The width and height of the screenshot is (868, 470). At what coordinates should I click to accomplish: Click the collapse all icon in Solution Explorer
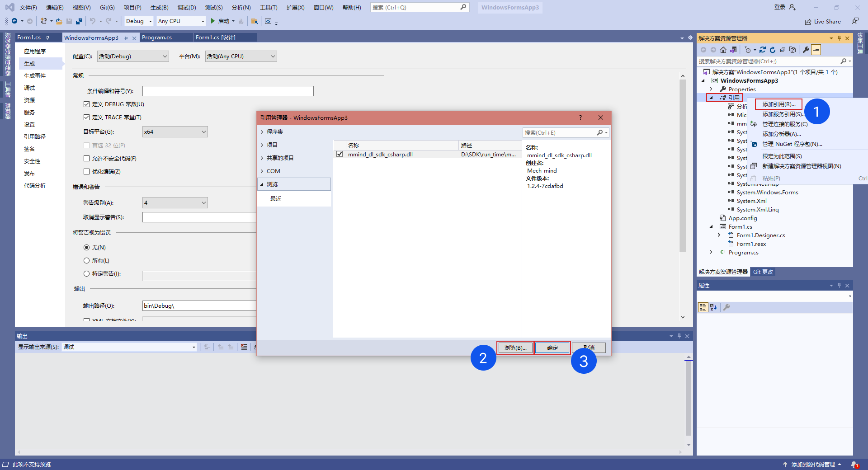coord(783,50)
